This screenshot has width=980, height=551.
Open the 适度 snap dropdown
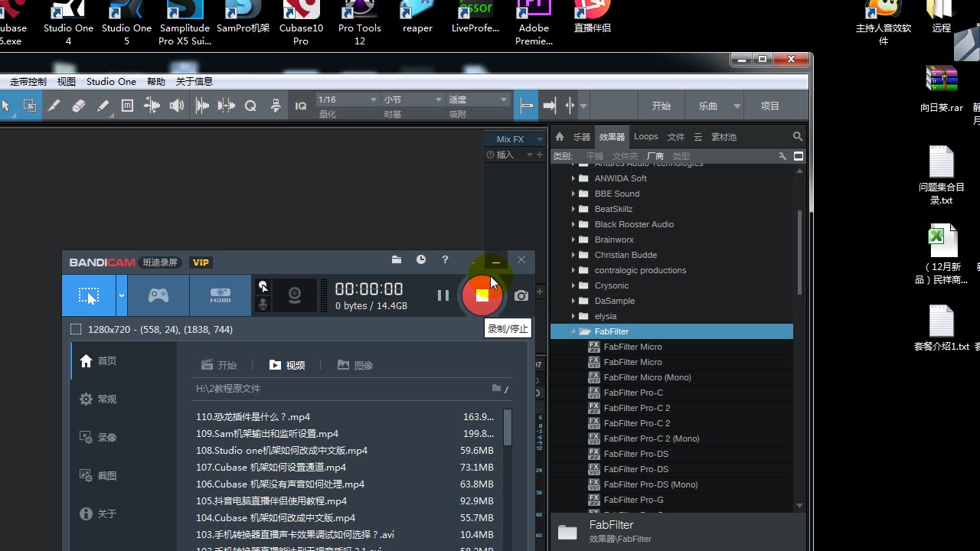pos(479,99)
